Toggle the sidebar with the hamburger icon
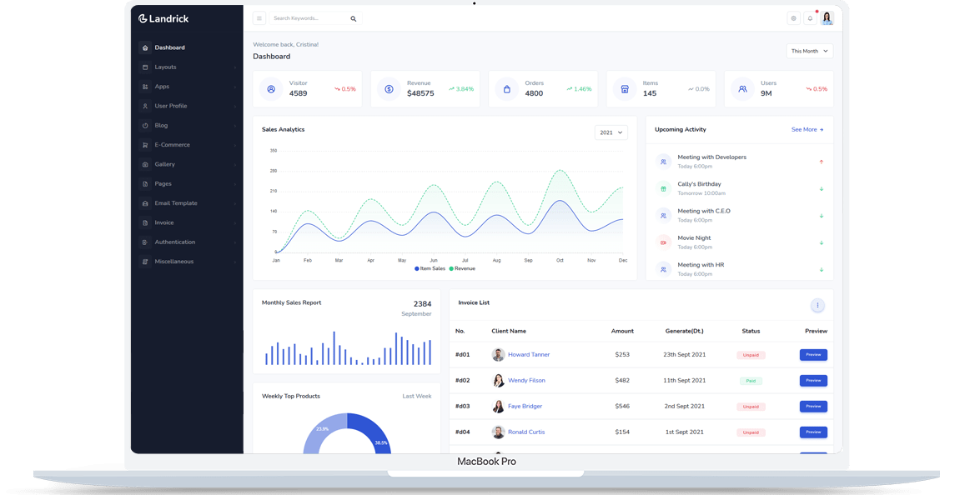Image resolution: width=980 pixels, height=495 pixels. click(259, 17)
